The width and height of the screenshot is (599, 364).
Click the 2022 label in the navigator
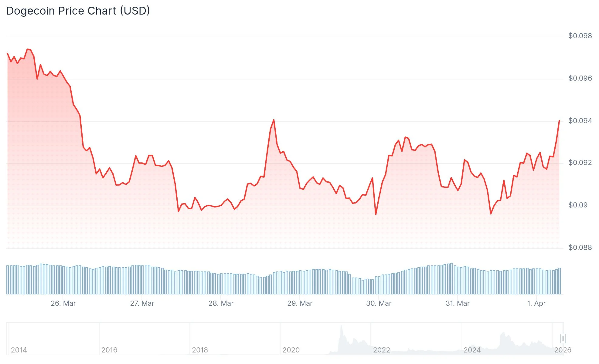click(381, 350)
